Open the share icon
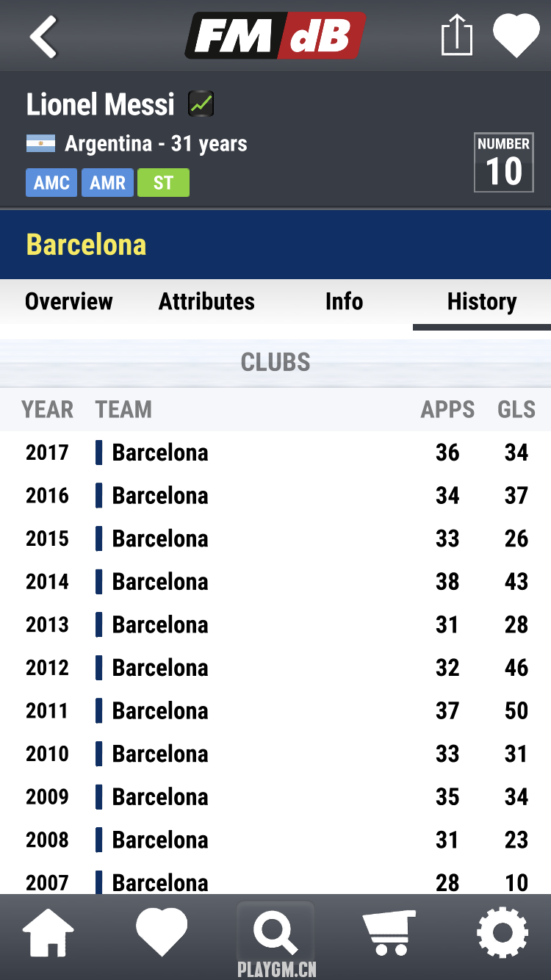 [x=456, y=35]
